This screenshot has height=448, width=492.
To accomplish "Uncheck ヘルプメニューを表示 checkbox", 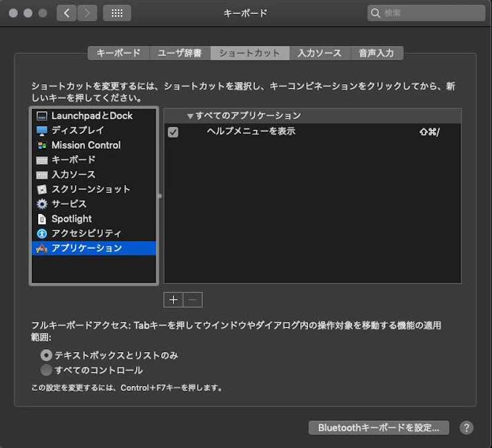I will coord(173,132).
